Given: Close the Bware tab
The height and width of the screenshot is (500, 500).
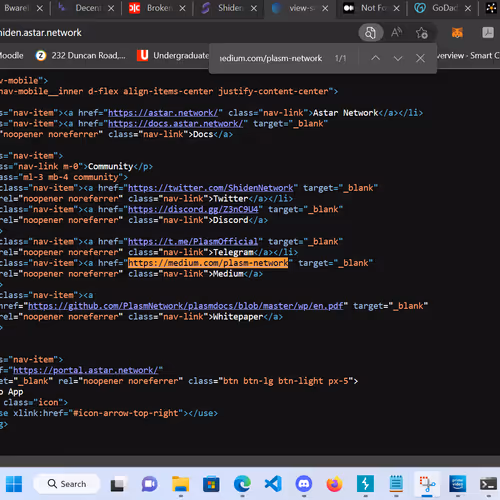Looking at the screenshot, I should tap(40, 8).
